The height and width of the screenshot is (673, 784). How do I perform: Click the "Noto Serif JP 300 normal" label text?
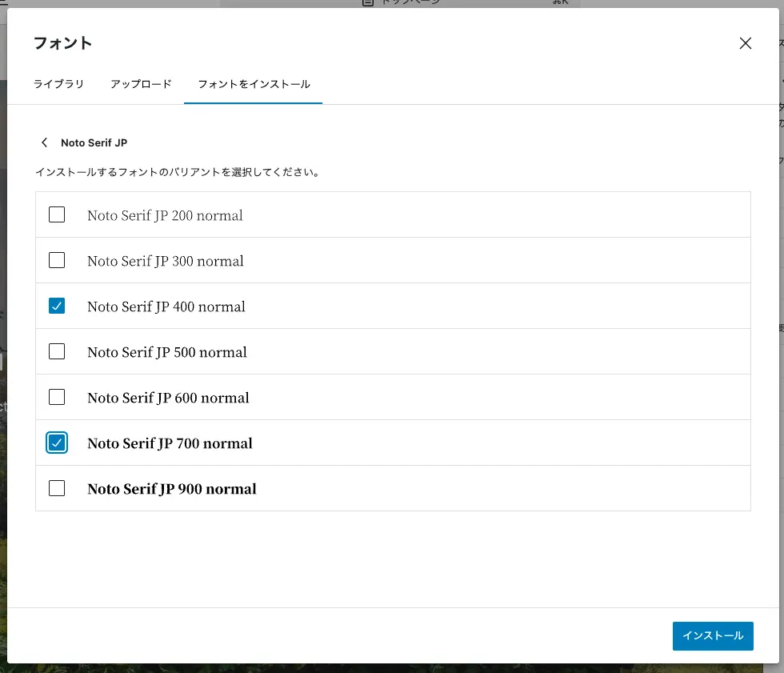coord(166,261)
